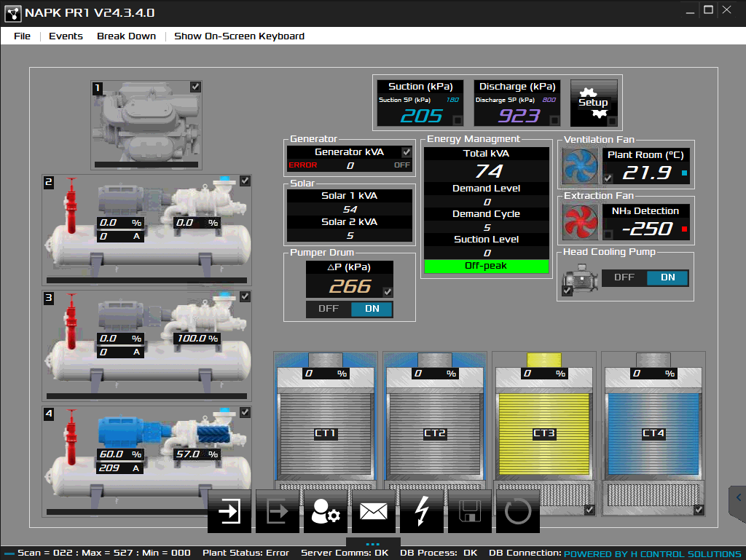Click the Discharge reading 923
This screenshot has width=746, height=560.
click(519, 116)
